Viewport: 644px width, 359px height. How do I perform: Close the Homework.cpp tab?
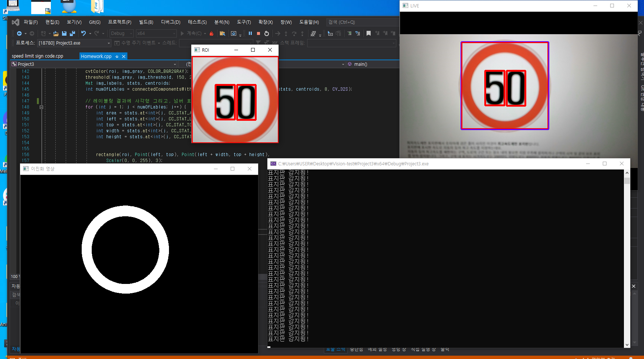coord(124,56)
